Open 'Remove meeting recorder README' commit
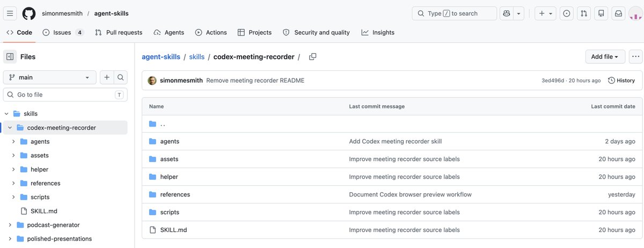 [x=255, y=81]
